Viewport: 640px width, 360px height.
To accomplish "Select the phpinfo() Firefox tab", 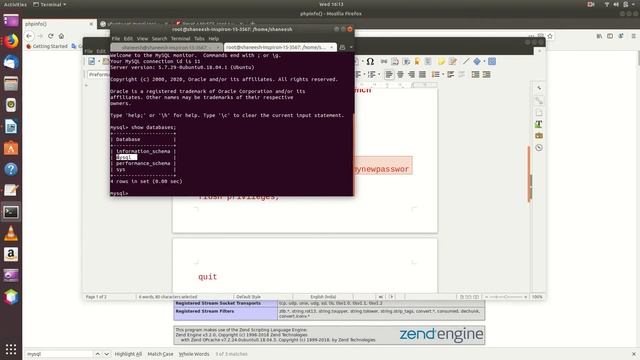I will (x=59, y=24).
